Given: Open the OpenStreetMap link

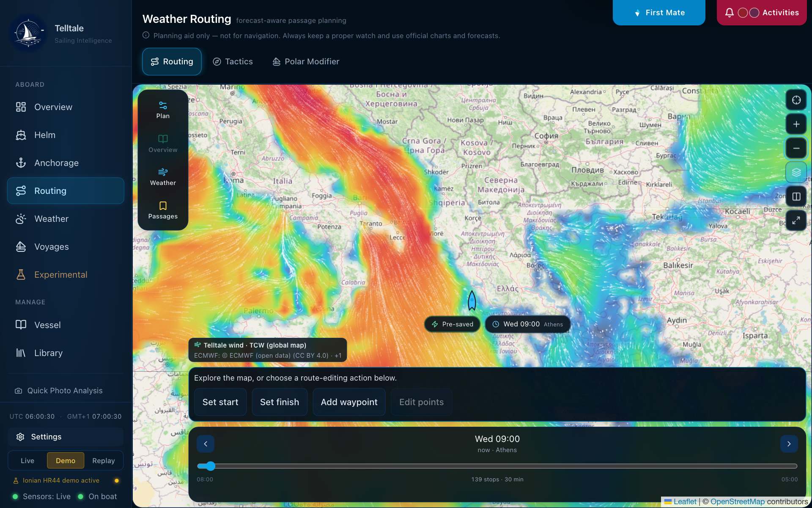Looking at the screenshot, I should [x=738, y=502].
